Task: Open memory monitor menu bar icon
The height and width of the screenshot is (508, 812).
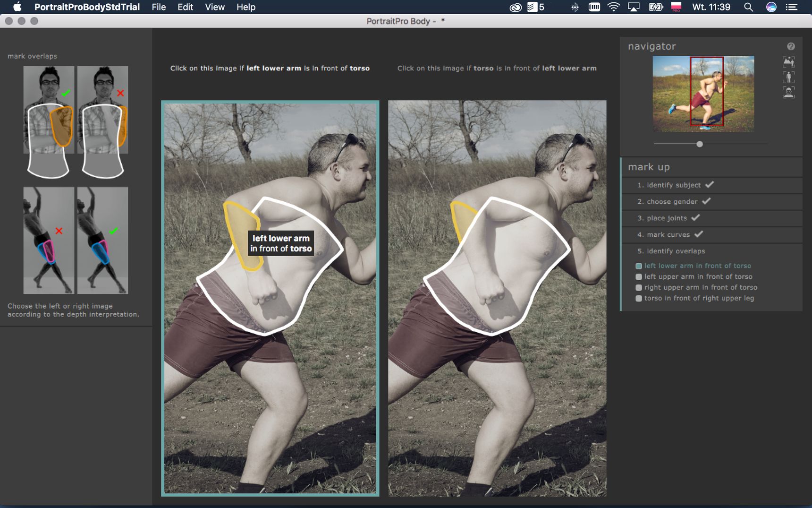Action: point(594,7)
